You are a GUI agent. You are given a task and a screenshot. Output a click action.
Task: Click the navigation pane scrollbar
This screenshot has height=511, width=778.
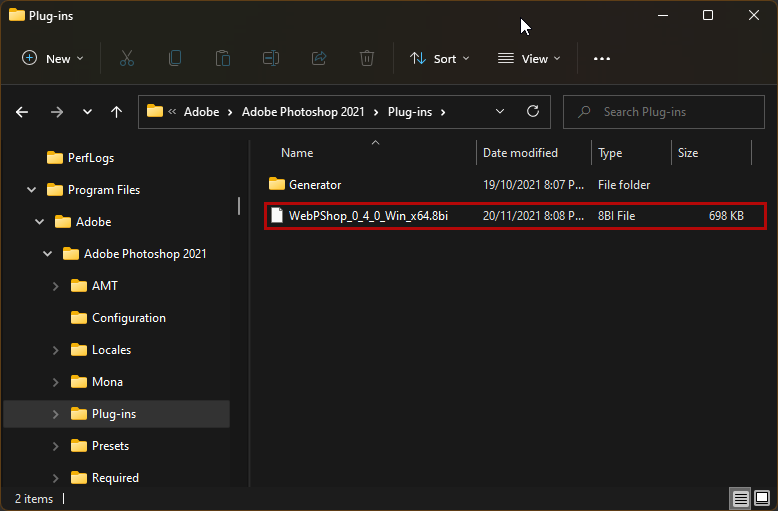239,206
